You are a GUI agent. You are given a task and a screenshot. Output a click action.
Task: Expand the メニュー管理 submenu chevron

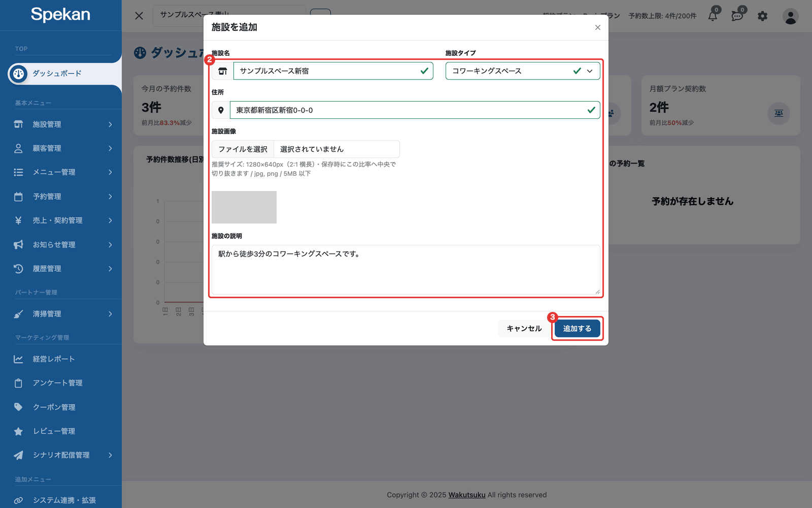(x=110, y=172)
